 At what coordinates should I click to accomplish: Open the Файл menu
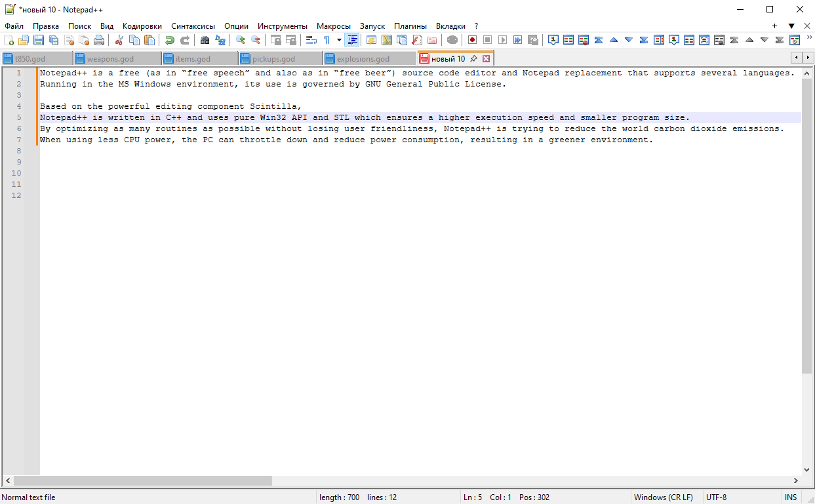click(14, 26)
